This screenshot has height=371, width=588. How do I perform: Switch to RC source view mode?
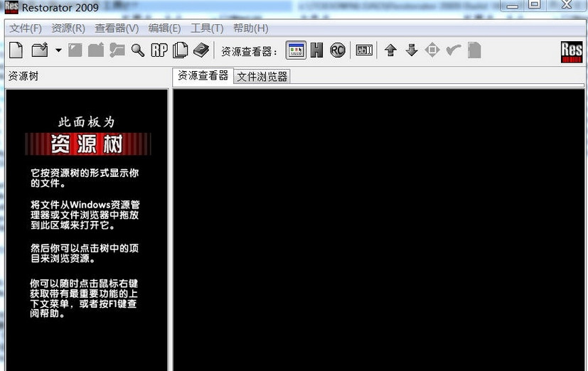(x=338, y=50)
